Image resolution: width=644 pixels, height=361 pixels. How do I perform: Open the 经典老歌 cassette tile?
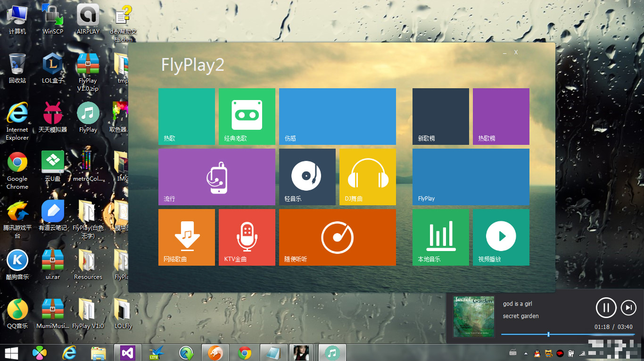[247, 117]
